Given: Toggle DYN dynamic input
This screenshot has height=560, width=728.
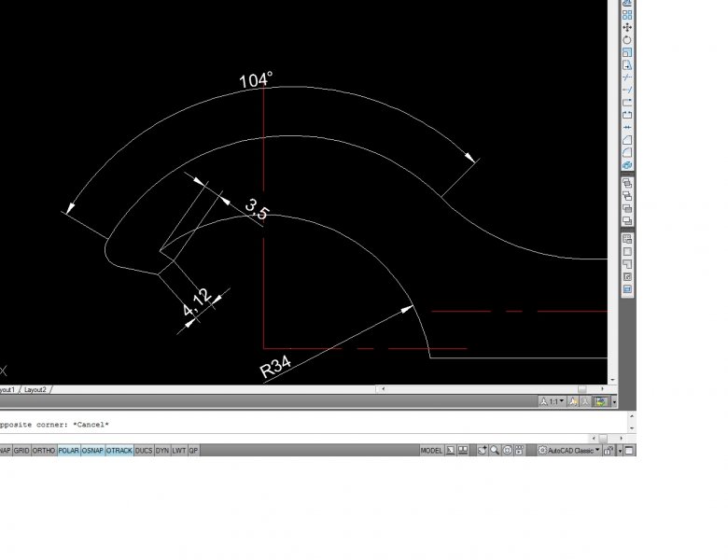Looking at the screenshot, I should coord(162,451).
